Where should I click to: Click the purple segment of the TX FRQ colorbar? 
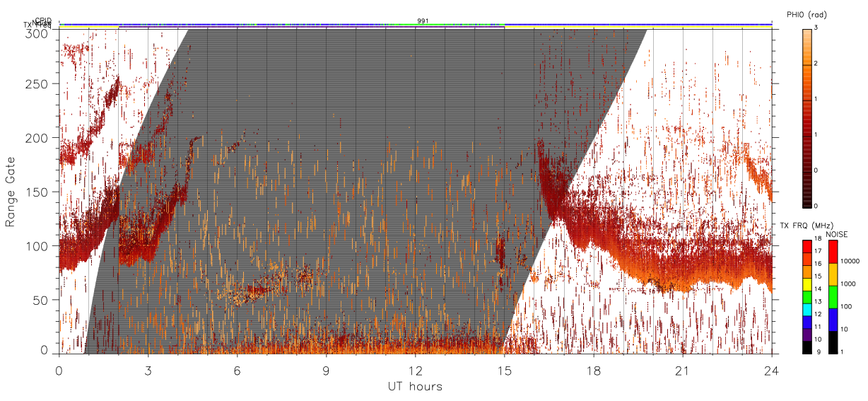pyautogui.click(x=807, y=333)
